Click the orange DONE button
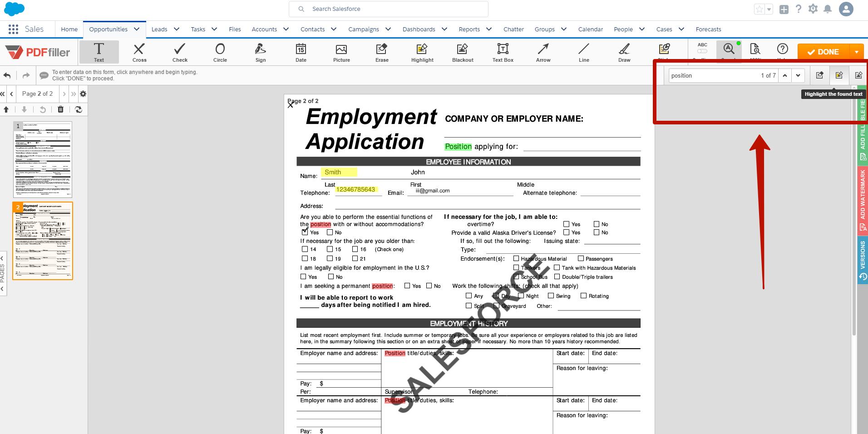 click(x=824, y=52)
